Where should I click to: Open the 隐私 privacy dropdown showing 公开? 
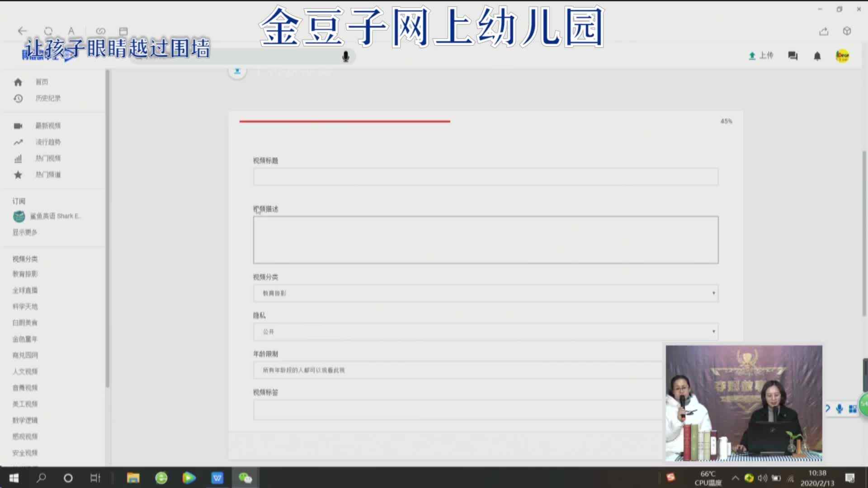pos(485,331)
